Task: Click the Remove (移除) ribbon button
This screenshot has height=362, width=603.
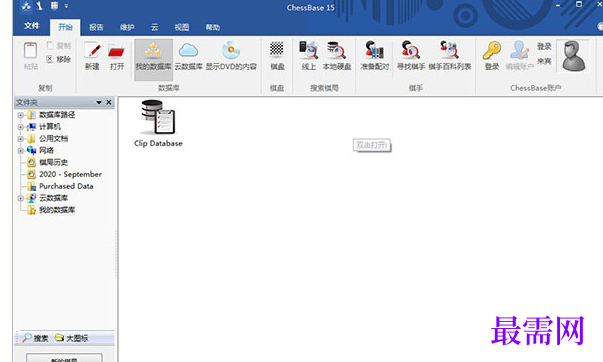Action: click(x=58, y=59)
